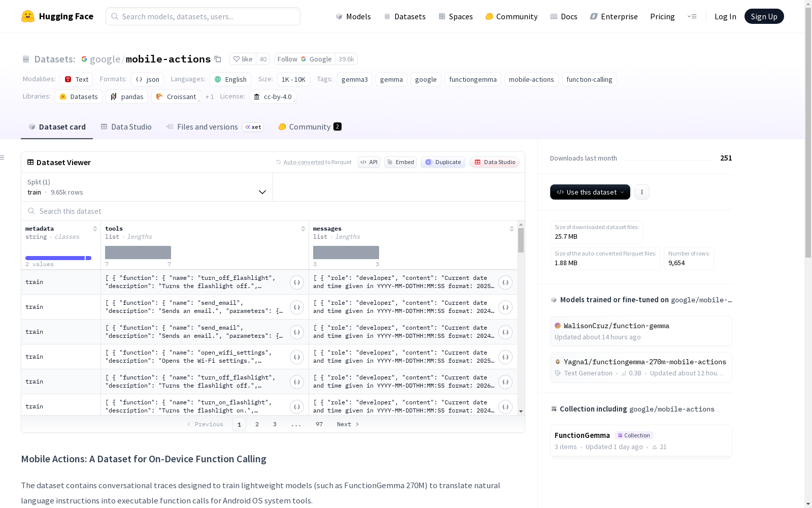
Task: Click the Log In link
Action: click(725, 16)
